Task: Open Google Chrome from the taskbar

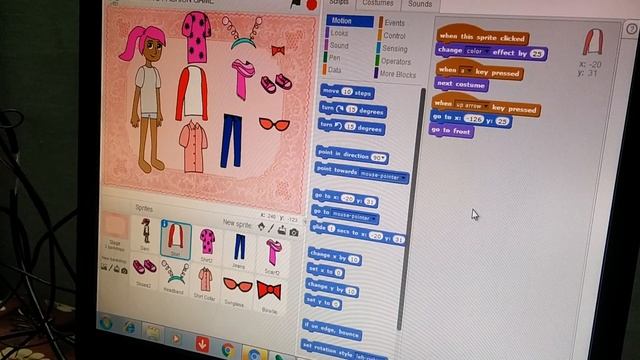Action: click(228, 350)
